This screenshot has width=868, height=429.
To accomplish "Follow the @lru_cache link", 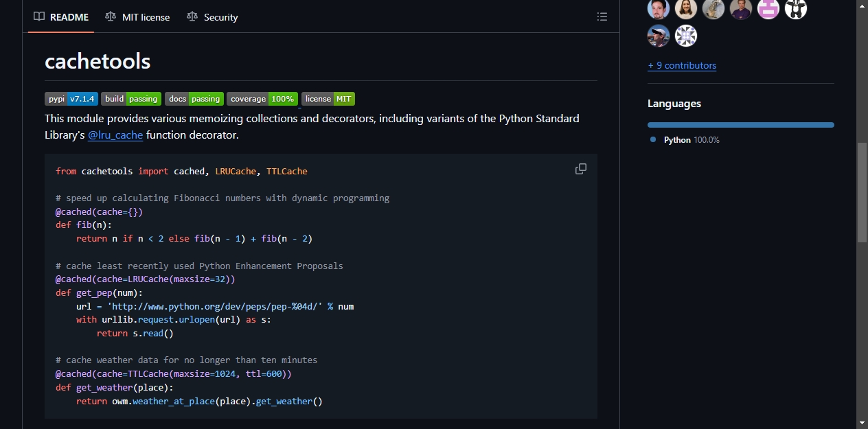I will (115, 135).
